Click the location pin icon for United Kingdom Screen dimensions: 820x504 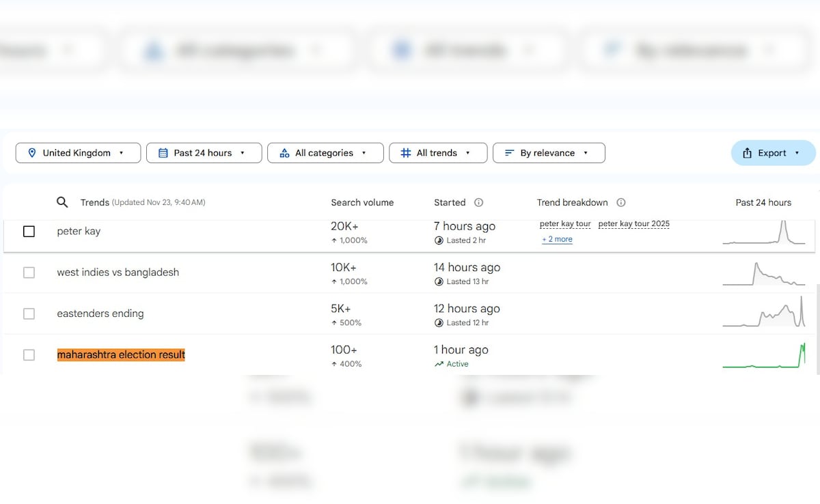[x=31, y=153]
